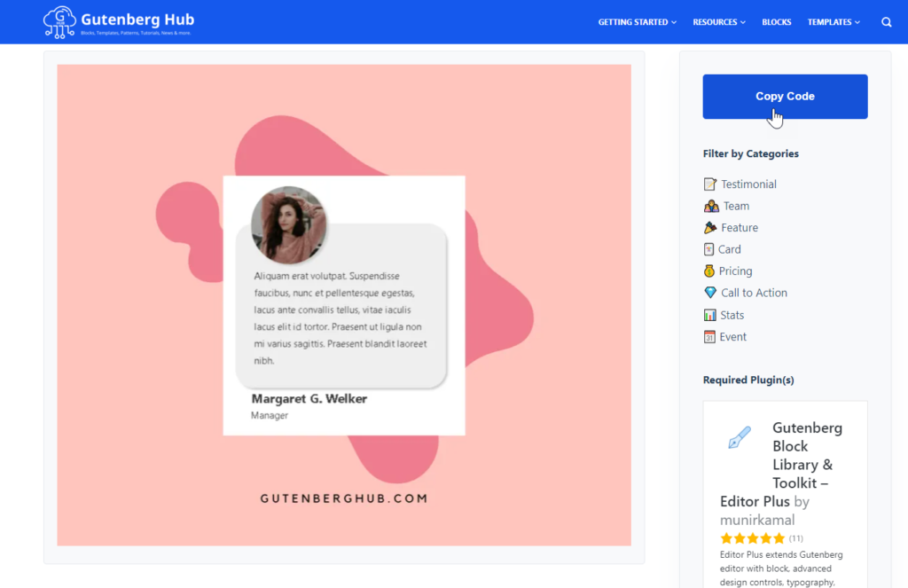Click the Pricing money bag icon
908x588 pixels.
click(x=709, y=271)
